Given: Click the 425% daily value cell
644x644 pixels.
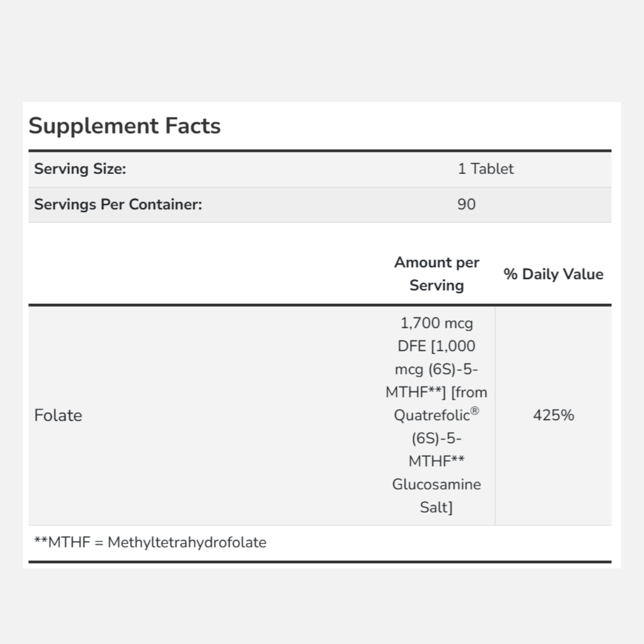Looking at the screenshot, I should coord(553,415).
